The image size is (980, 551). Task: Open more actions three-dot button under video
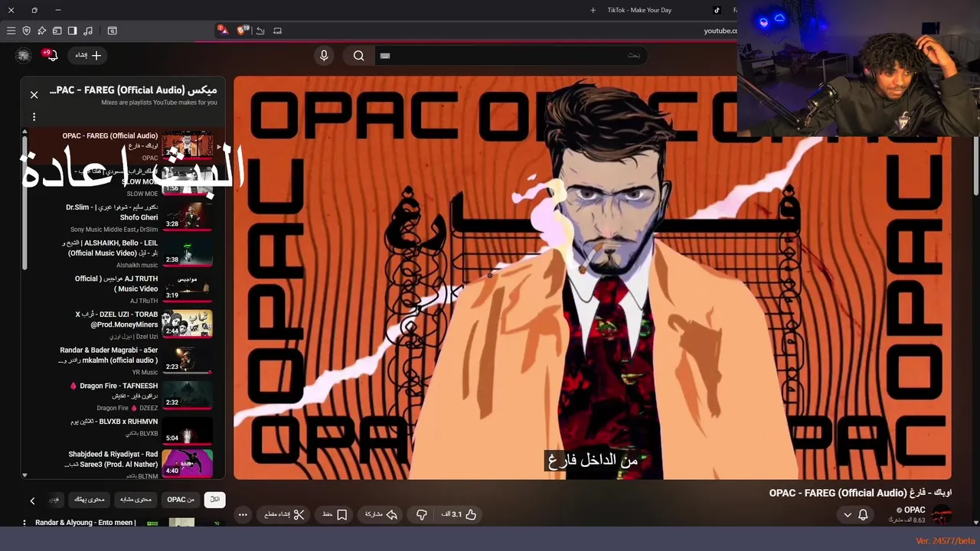tap(243, 515)
